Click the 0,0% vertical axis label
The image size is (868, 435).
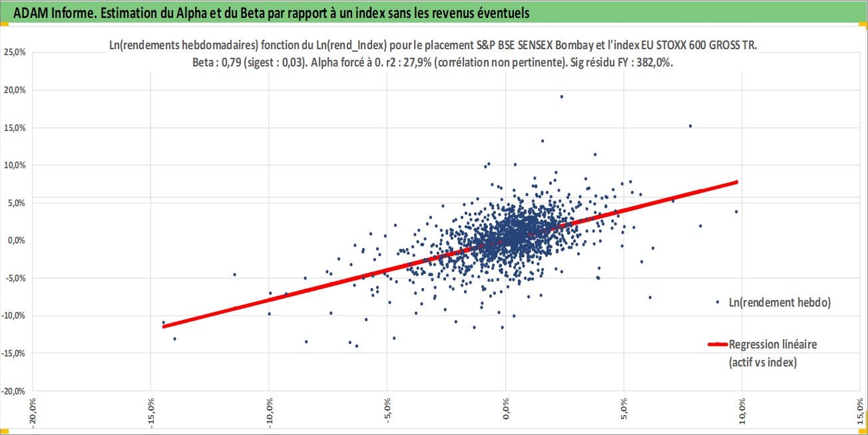point(19,240)
